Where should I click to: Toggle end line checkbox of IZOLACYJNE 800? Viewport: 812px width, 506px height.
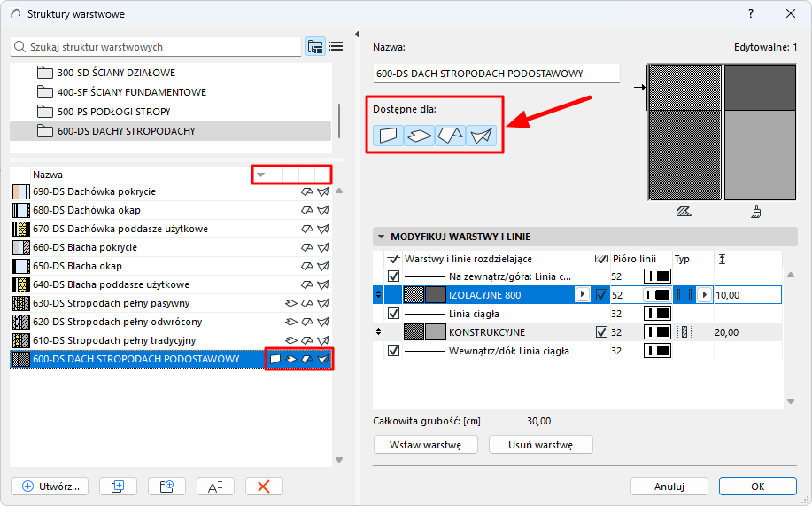tap(601, 295)
